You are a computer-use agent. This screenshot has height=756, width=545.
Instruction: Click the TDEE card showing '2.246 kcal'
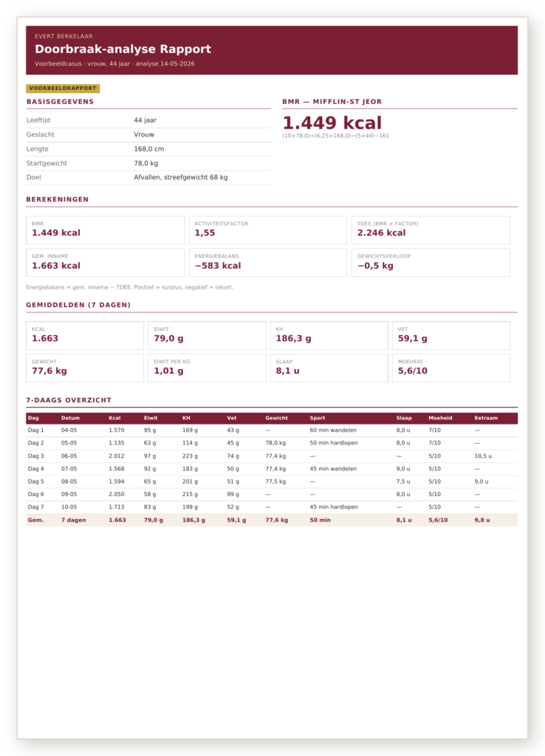[x=431, y=230]
